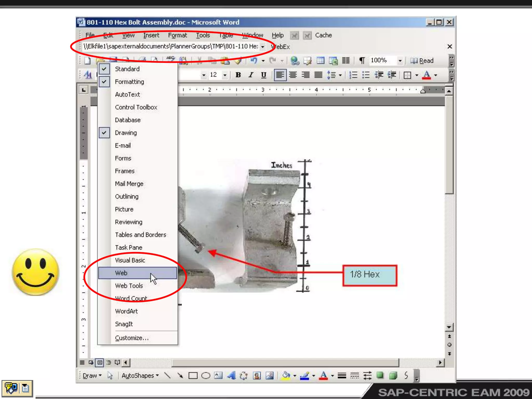Center align the text
This screenshot has width=532, height=399.
click(x=293, y=75)
